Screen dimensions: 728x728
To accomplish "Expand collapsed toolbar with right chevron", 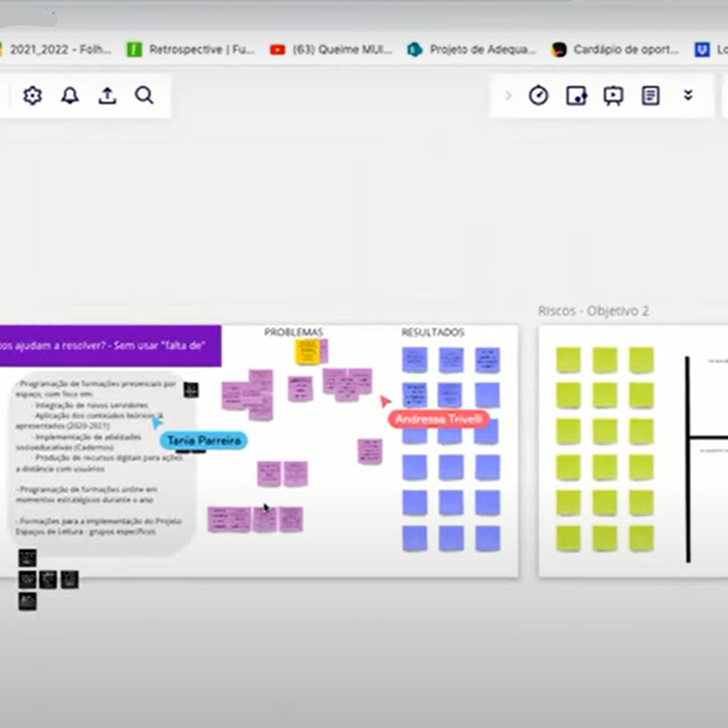I will point(509,96).
